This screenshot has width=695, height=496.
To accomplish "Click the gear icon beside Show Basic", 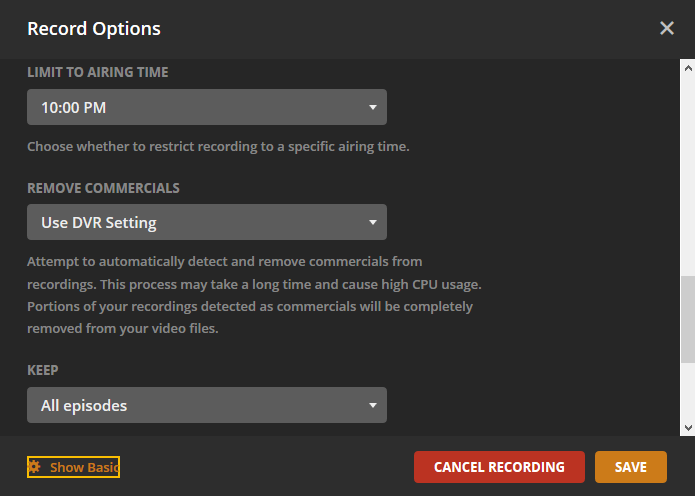I will click(x=34, y=467).
